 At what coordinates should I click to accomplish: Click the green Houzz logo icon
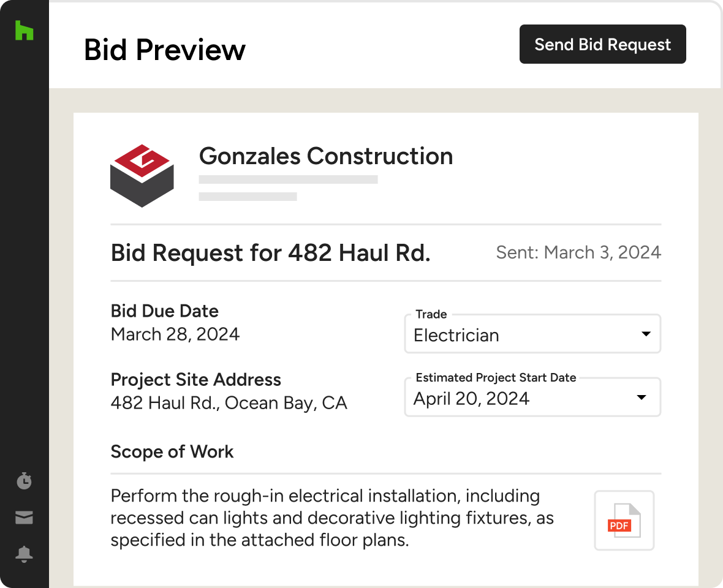click(x=24, y=31)
